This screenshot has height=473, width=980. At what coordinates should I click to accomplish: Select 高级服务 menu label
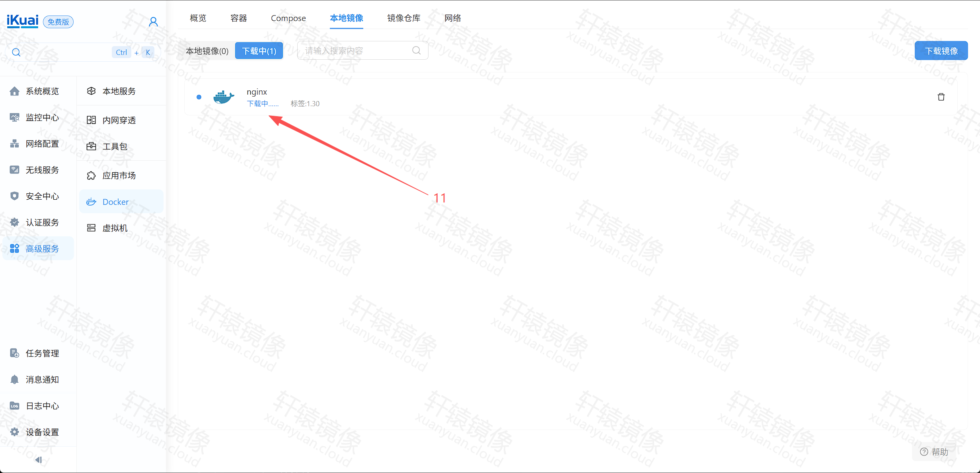point(43,249)
